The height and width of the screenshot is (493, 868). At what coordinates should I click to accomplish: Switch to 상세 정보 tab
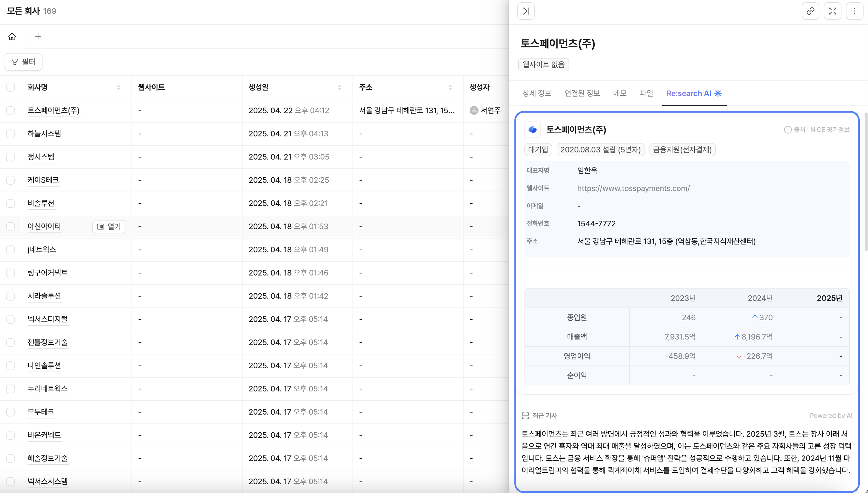pyautogui.click(x=537, y=93)
